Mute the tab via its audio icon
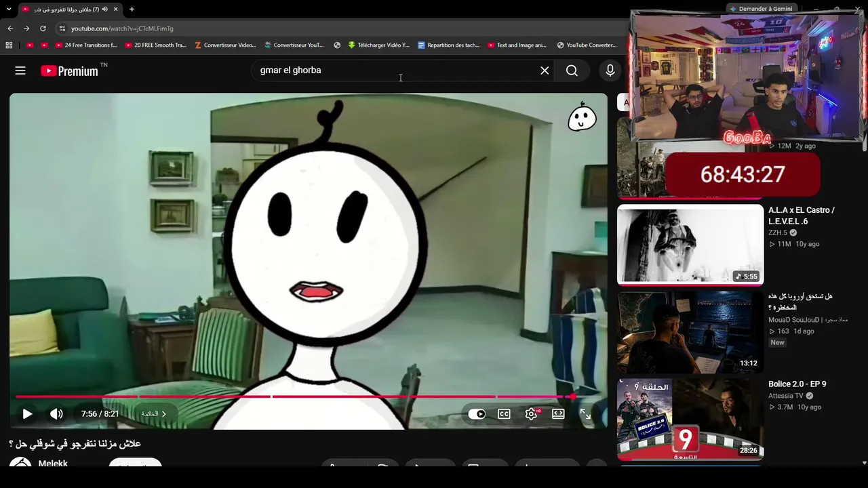Screen dimensions: 868x488 click(x=104, y=9)
